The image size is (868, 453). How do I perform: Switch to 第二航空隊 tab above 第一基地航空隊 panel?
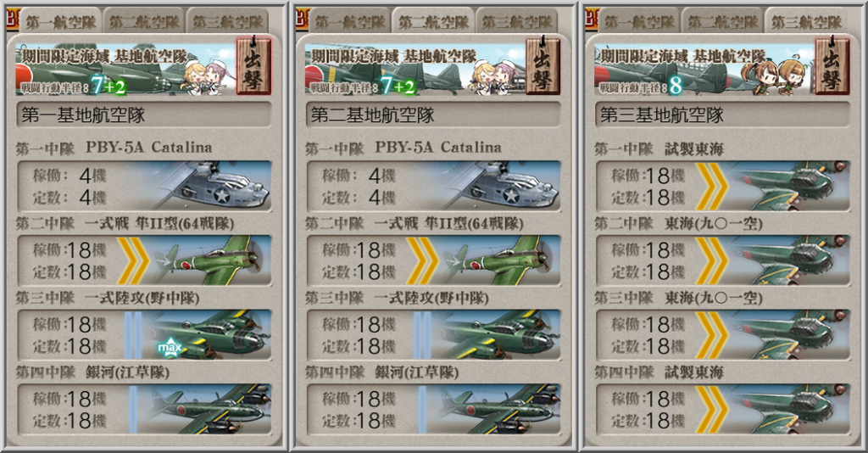pyautogui.click(x=144, y=21)
